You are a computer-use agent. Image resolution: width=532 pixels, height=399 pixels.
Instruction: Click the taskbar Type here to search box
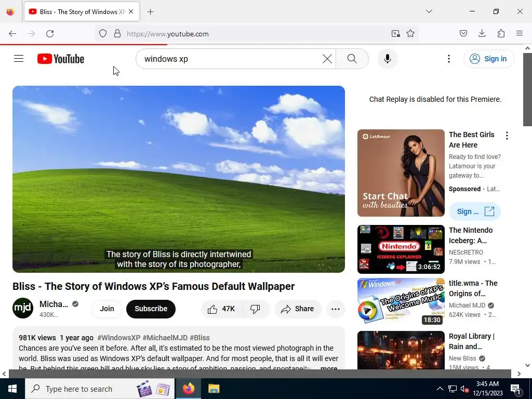(x=100, y=389)
